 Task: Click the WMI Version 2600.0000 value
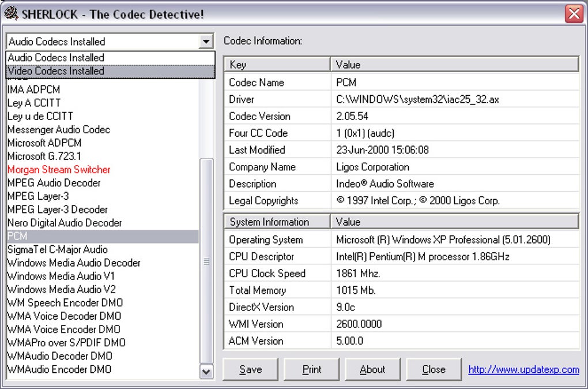359,324
